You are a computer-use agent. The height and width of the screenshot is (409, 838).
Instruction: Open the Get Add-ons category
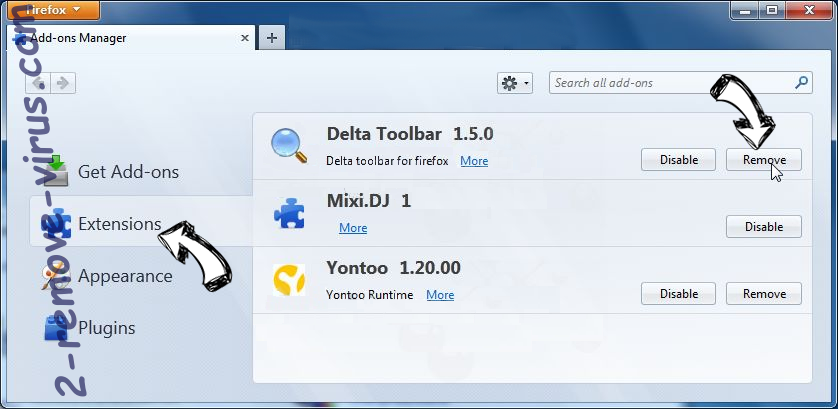click(x=128, y=172)
